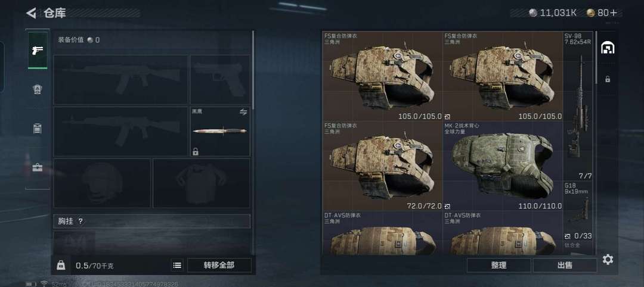The image size is (644, 287).
Task: Go back using the arrow beside 仓库
Action: pyautogui.click(x=31, y=13)
